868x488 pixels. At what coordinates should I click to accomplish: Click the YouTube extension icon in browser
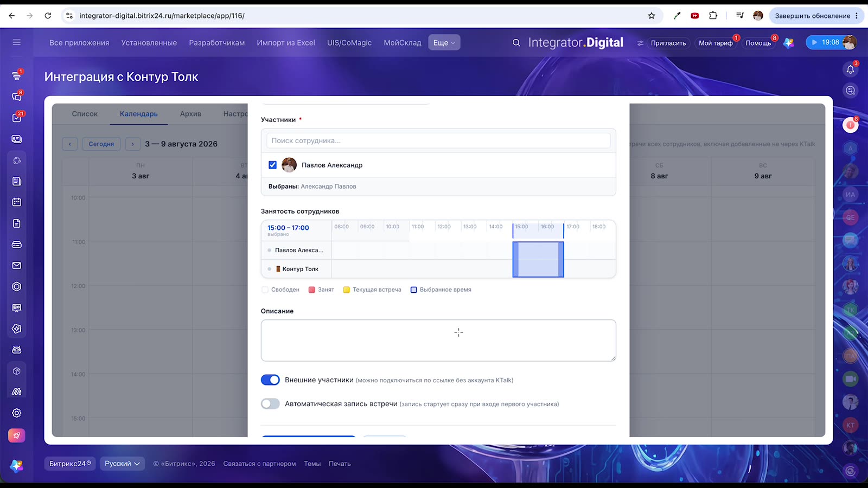[695, 16]
